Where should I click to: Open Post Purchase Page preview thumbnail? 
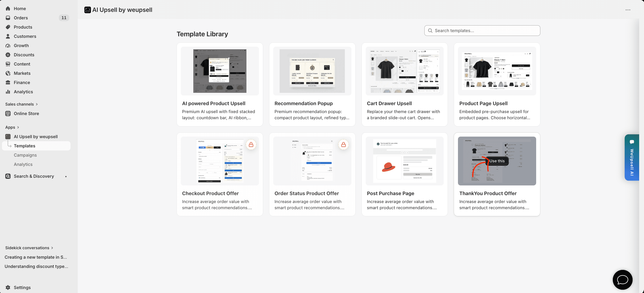point(405,161)
